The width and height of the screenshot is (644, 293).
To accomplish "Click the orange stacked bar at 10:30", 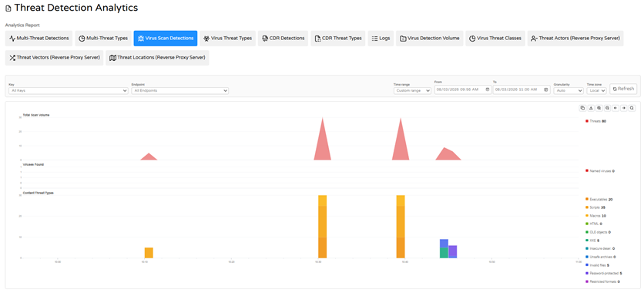I will coord(323,227).
